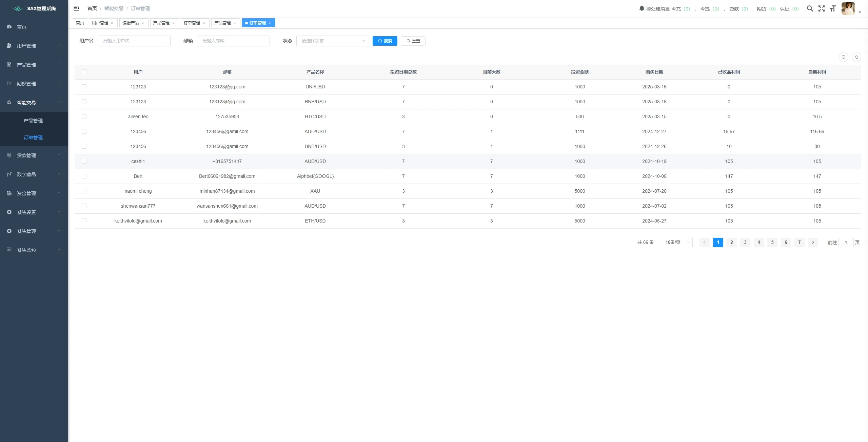Enter fullscreen mode via the expand icon
The image size is (868, 442).
822,8
